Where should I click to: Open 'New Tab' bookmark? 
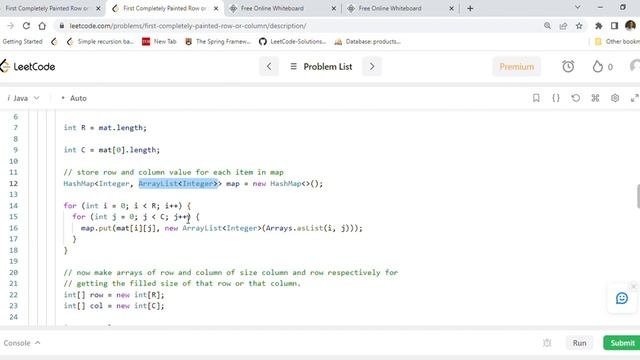159,41
